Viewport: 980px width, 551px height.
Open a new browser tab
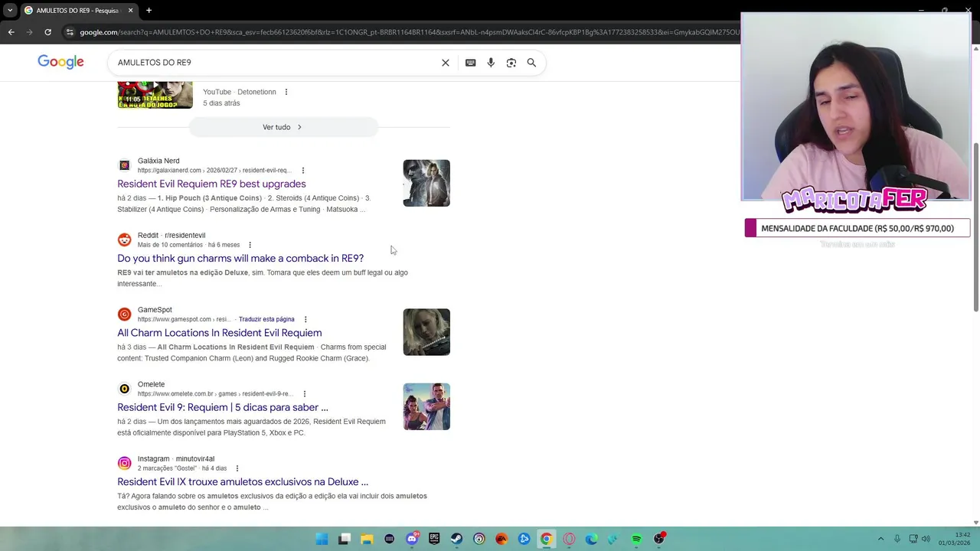point(149,10)
